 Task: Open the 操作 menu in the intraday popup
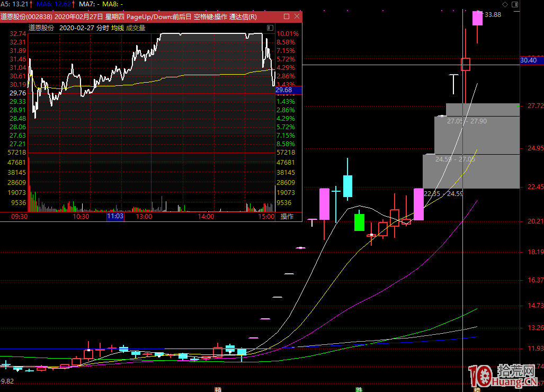point(287,216)
